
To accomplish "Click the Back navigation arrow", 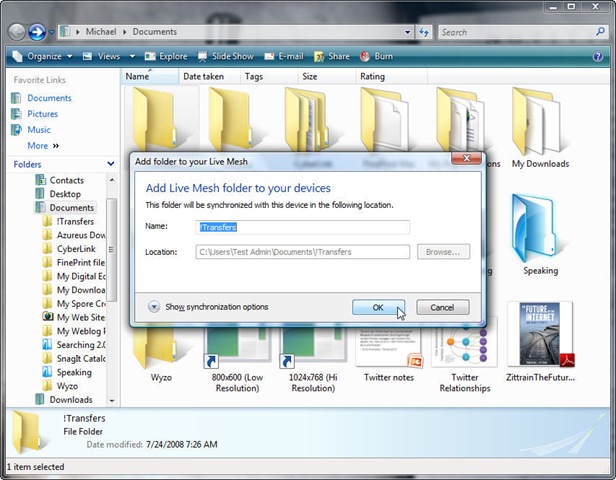I will (x=17, y=32).
